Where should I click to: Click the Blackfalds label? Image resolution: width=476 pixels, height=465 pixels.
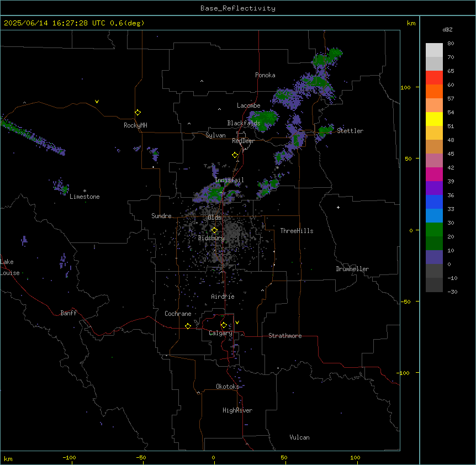[244, 123]
